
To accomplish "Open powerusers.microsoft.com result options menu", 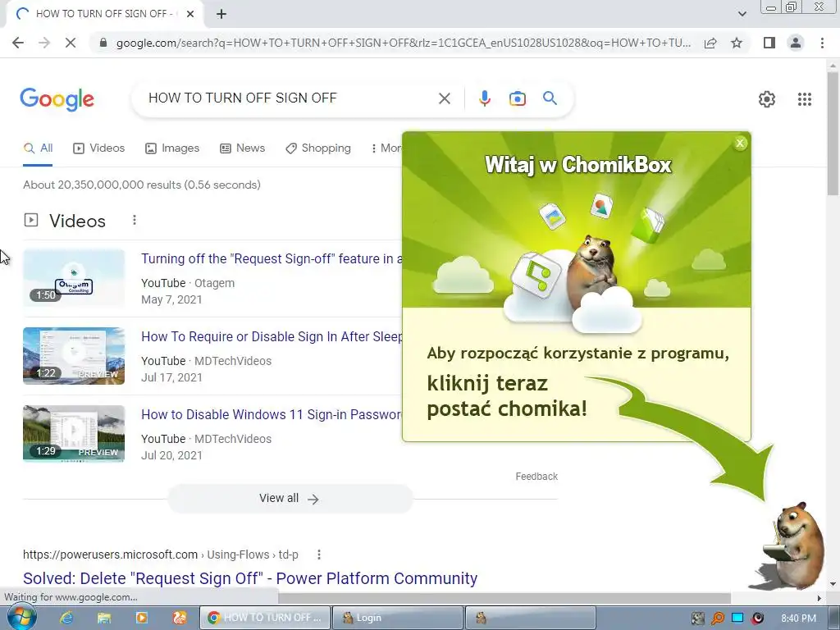I will (x=319, y=555).
